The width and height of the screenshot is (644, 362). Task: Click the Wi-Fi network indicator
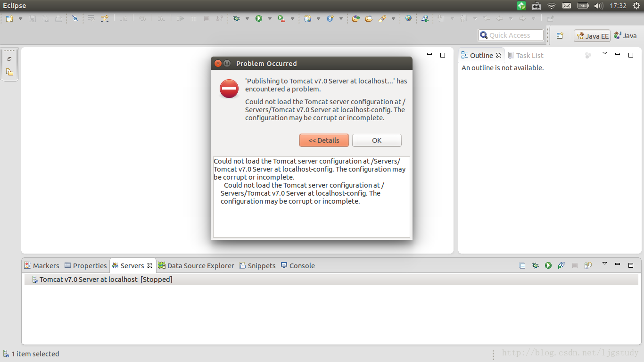[552, 6]
